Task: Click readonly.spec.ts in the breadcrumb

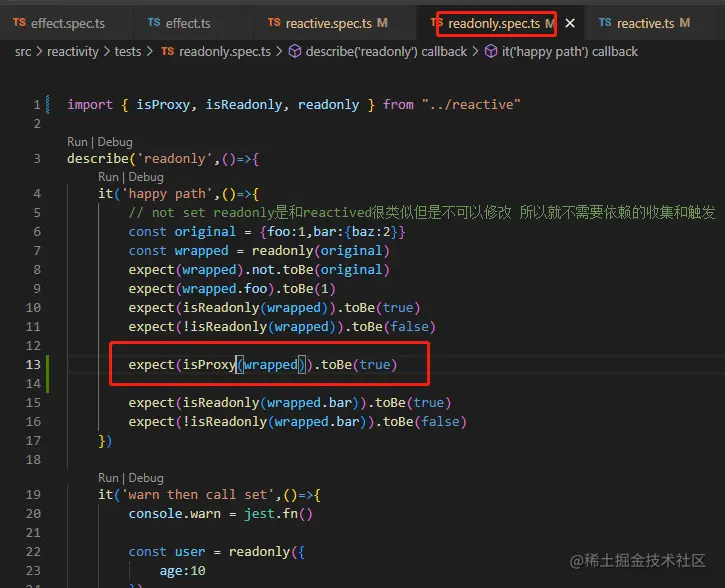Action: pos(225,51)
